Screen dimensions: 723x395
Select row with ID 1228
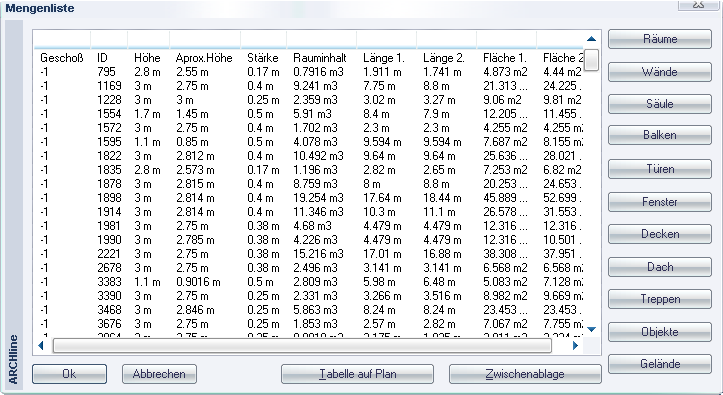[308, 100]
